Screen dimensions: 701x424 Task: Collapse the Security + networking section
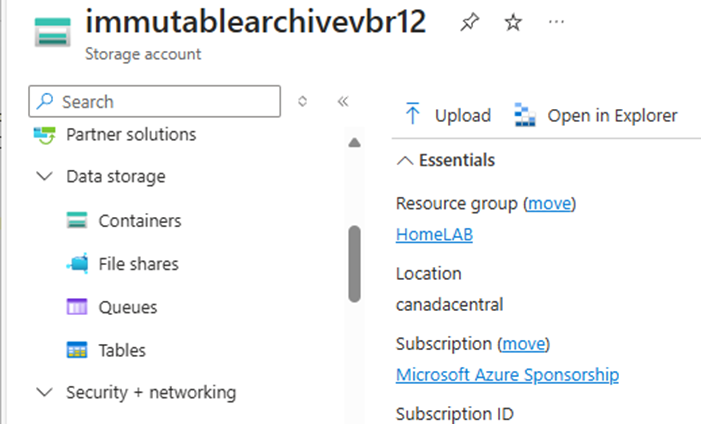tap(44, 392)
